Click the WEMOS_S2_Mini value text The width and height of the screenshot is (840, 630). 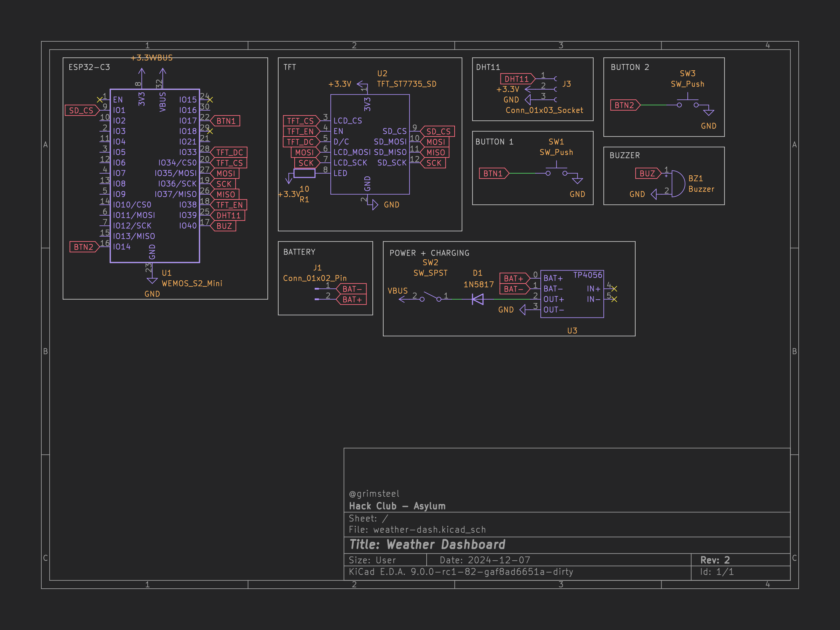[192, 283]
